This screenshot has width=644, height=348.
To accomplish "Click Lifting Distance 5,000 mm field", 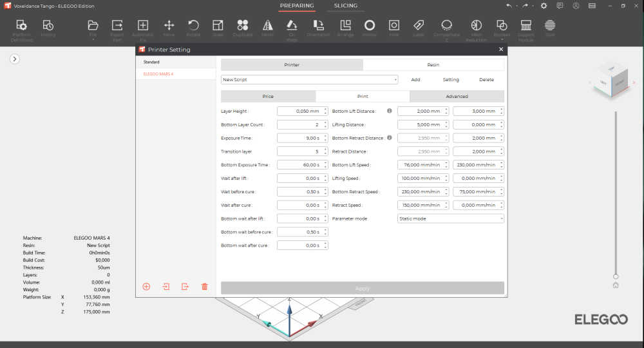I will [423, 124].
